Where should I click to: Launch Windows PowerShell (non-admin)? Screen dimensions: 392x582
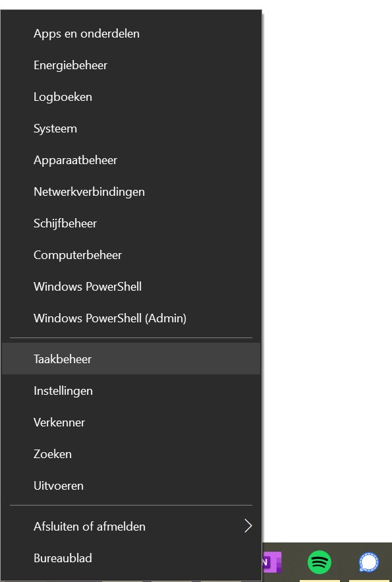[131, 287]
